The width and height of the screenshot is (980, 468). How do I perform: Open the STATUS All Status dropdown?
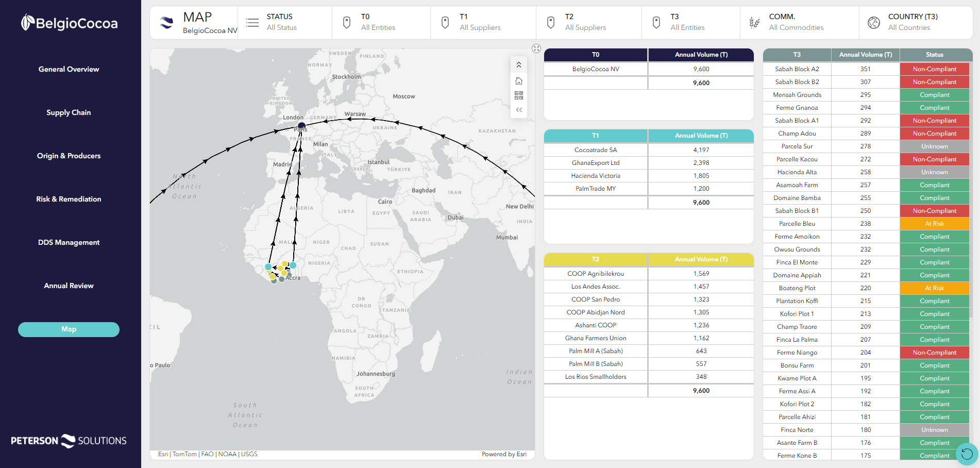pos(285,23)
